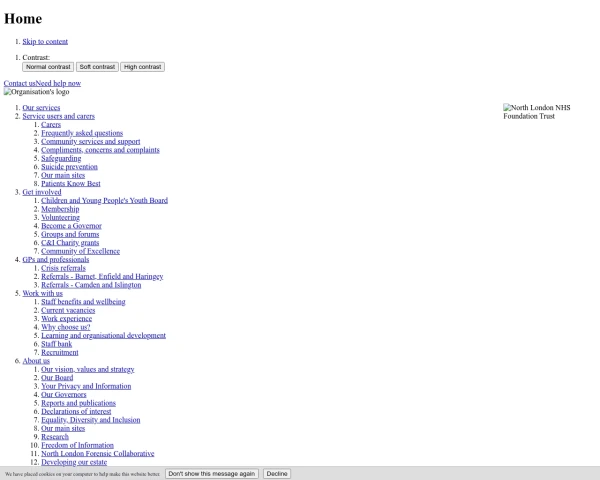Open Frequently asked questions
Viewport: 600px width, 480px height.
click(82, 133)
